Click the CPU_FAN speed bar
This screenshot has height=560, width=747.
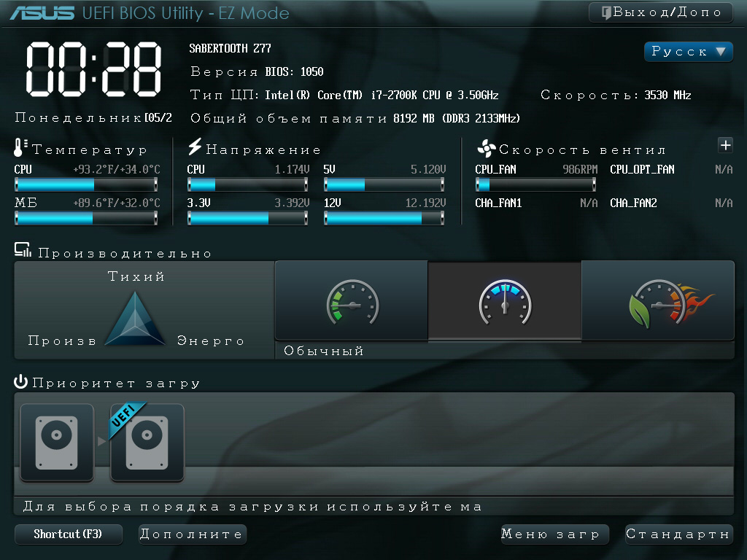click(x=535, y=184)
